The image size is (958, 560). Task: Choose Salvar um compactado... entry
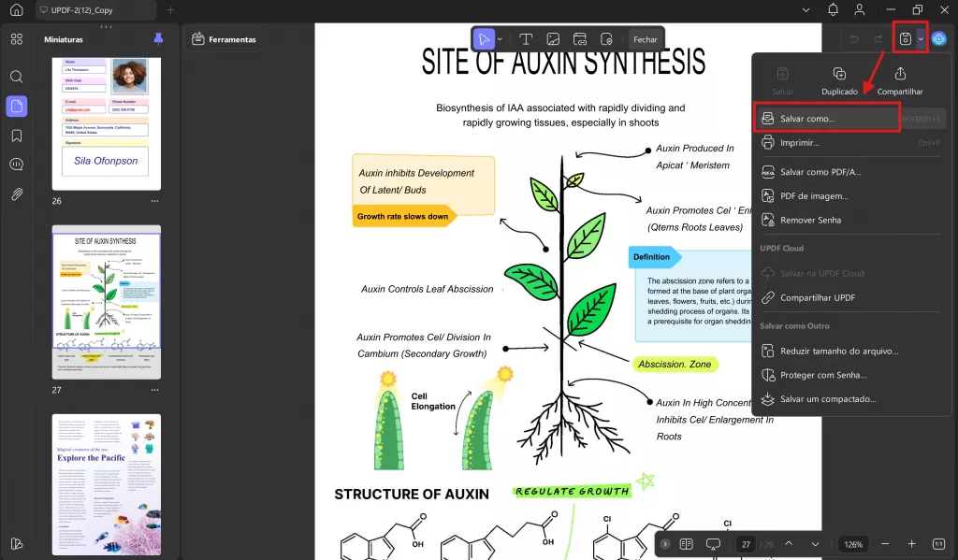[850, 399]
